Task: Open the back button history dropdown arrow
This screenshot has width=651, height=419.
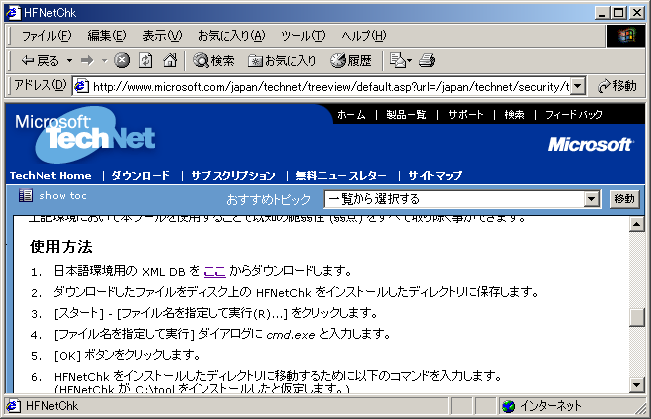Action: (x=69, y=61)
